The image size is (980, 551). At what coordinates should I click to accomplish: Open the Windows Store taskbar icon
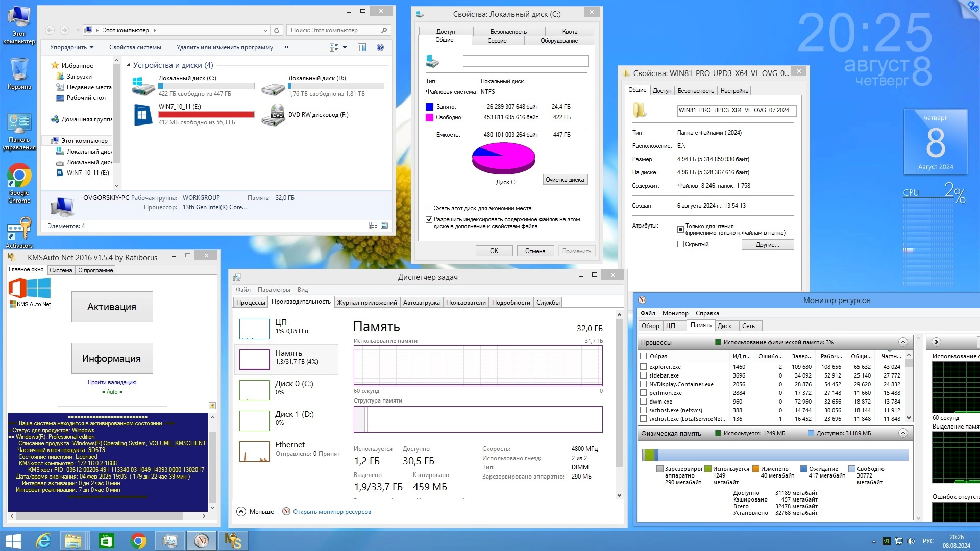pyautogui.click(x=106, y=541)
